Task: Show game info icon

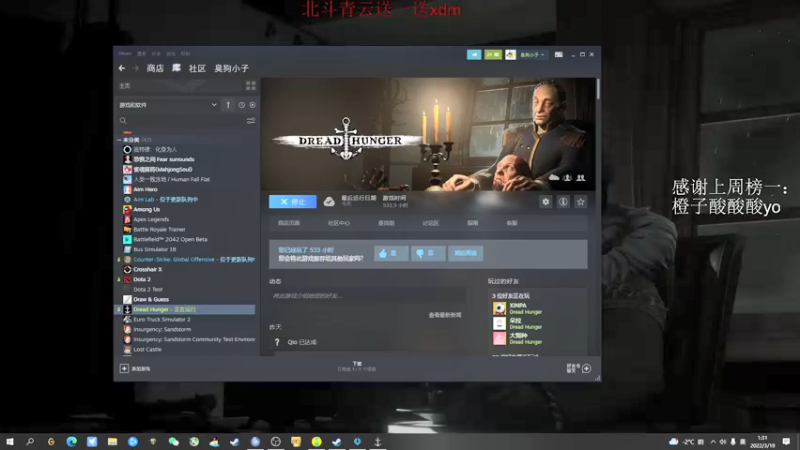Action: coord(563,202)
